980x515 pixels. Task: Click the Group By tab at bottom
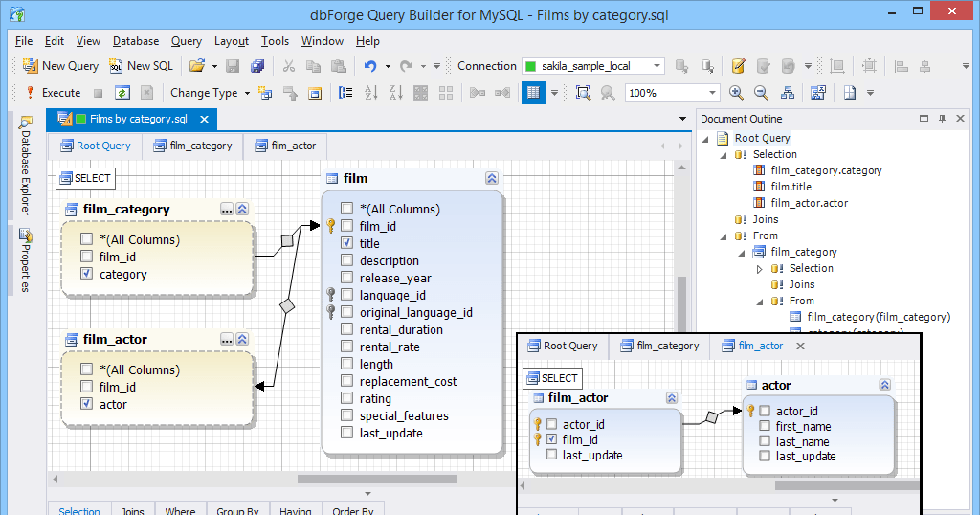pyautogui.click(x=237, y=510)
